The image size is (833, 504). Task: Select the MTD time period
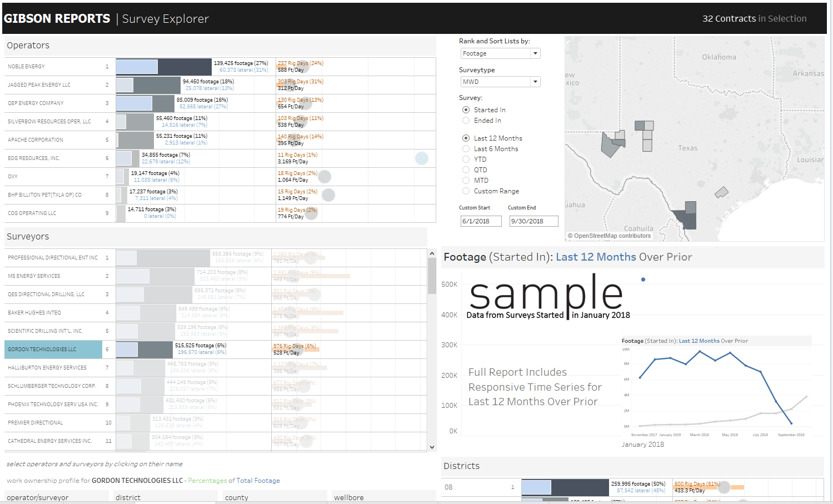[x=466, y=181]
